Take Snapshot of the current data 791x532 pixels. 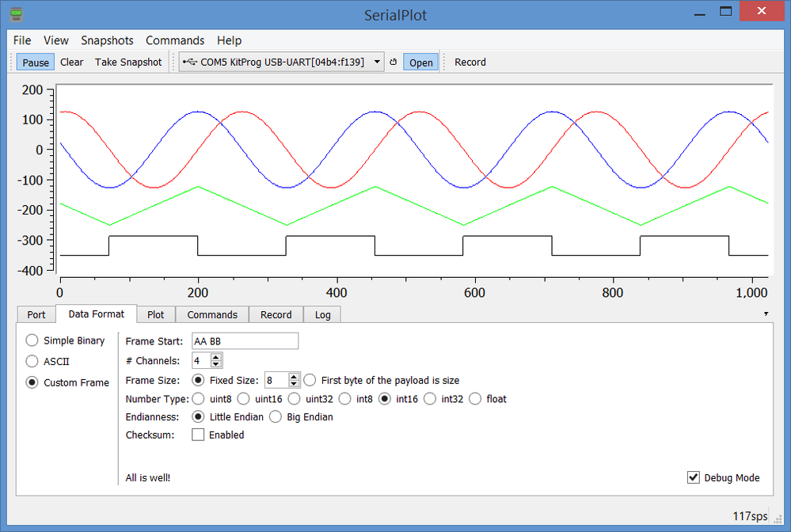(128, 62)
